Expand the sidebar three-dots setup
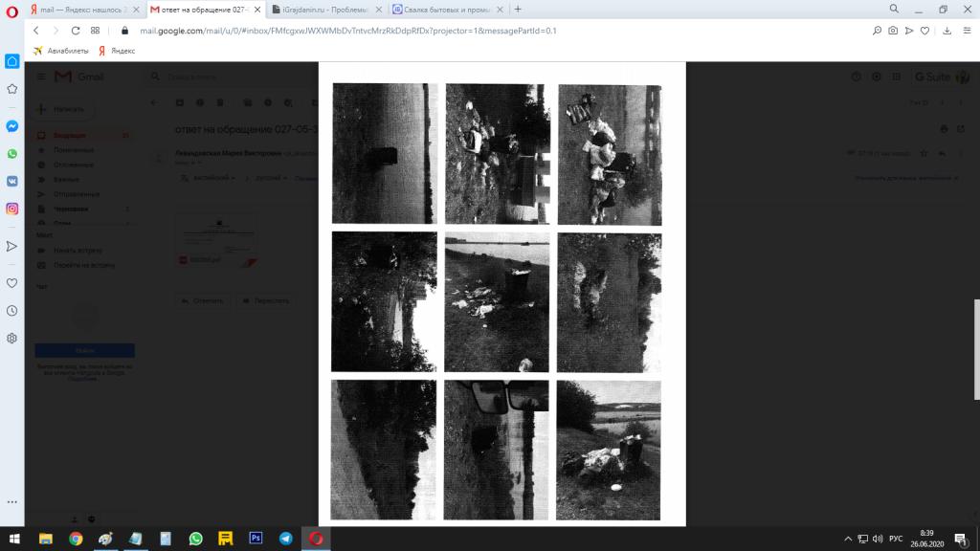980x551 pixels. pos(12,502)
